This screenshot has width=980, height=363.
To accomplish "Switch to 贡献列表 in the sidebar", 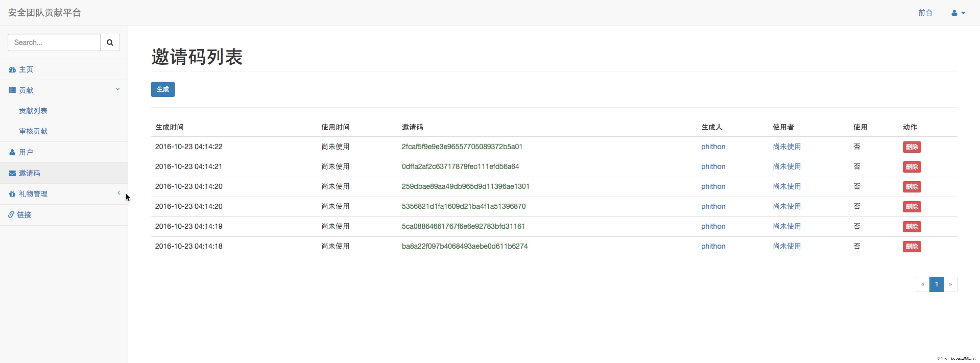I will pyautogui.click(x=33, y=111).
